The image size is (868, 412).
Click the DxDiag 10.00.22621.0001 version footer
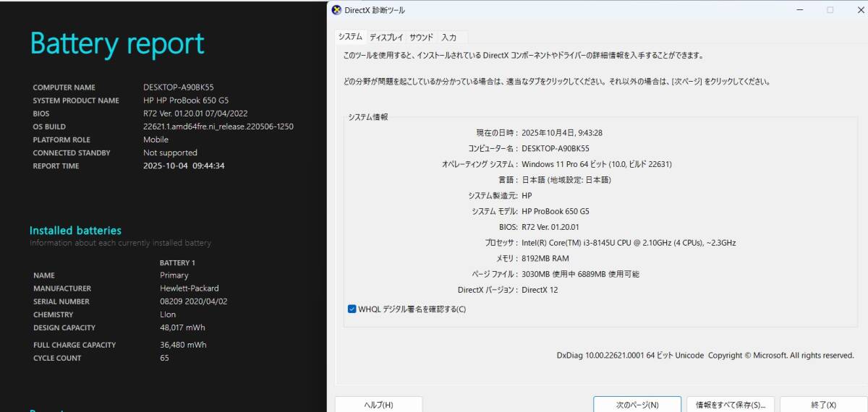(705, 356)
